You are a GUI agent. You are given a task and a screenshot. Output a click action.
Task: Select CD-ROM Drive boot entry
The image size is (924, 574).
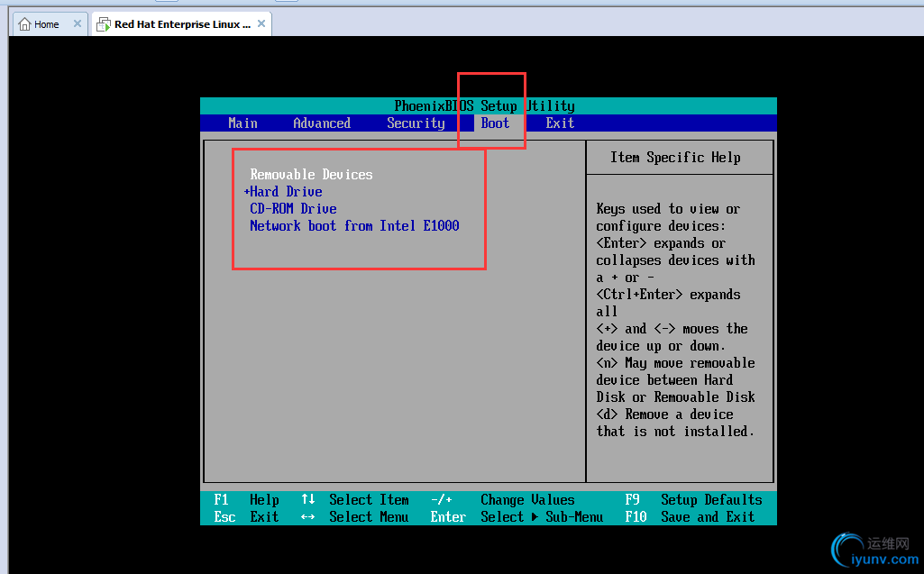pyautogui.click(x=294, y=209)
